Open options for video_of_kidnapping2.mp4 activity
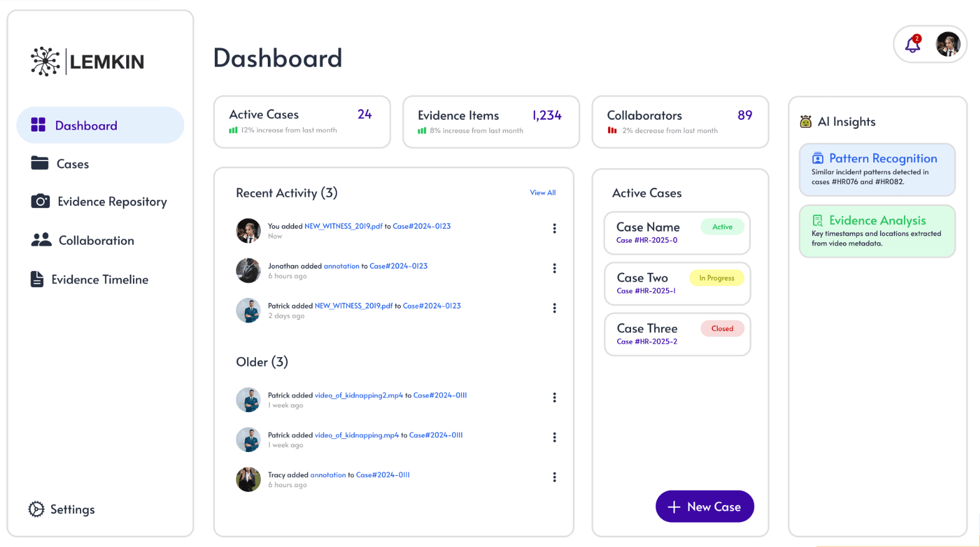Image resolution: width=980 pixels, height=547 pixels. point(554,398)
